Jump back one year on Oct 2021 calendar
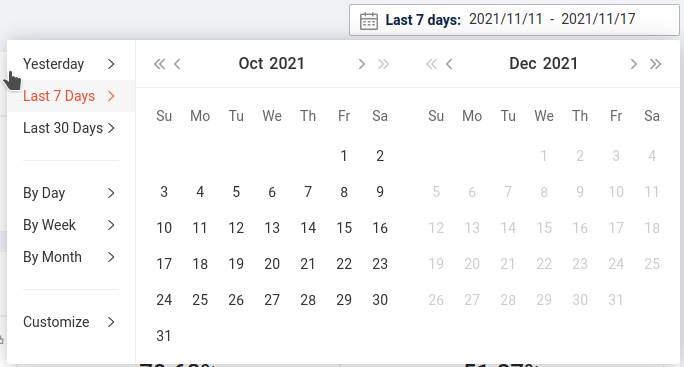 (x=159, y=64)
